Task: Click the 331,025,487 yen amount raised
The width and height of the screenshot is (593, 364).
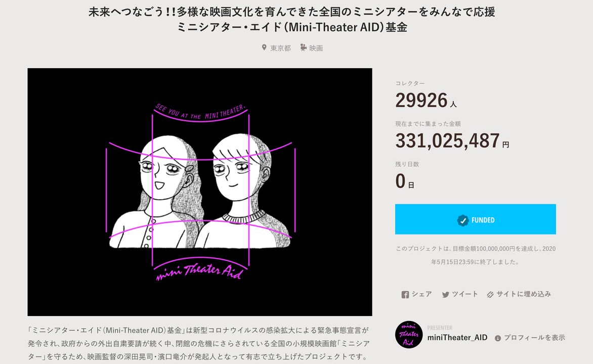Action: point(448,141)
